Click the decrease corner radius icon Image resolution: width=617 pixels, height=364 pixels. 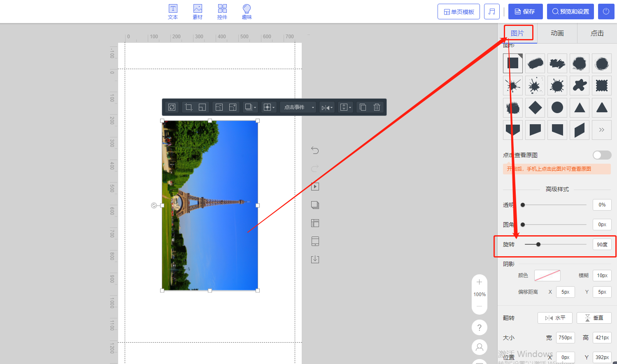point(219,107)
